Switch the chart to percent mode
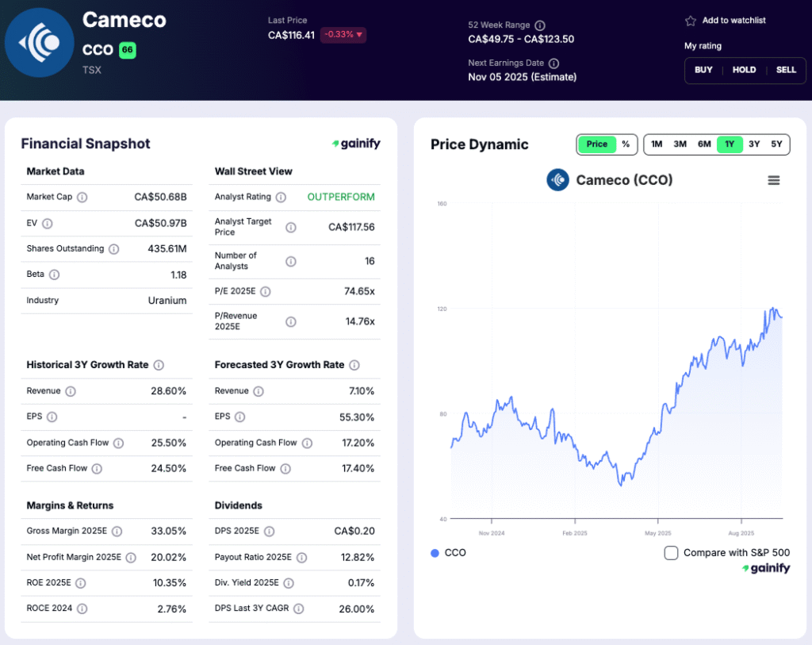 [x=626, y=144]
